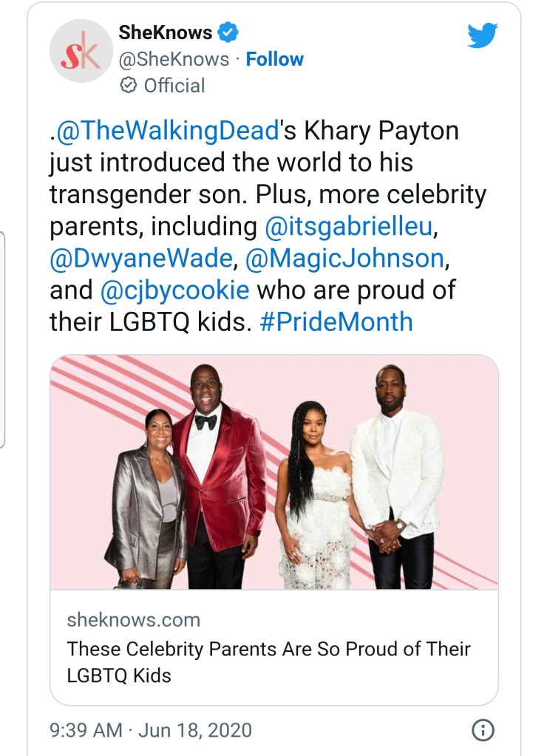Open the tweet info circle icon
The width and height of the screenshot is (547, 756).
pos(482,731)
